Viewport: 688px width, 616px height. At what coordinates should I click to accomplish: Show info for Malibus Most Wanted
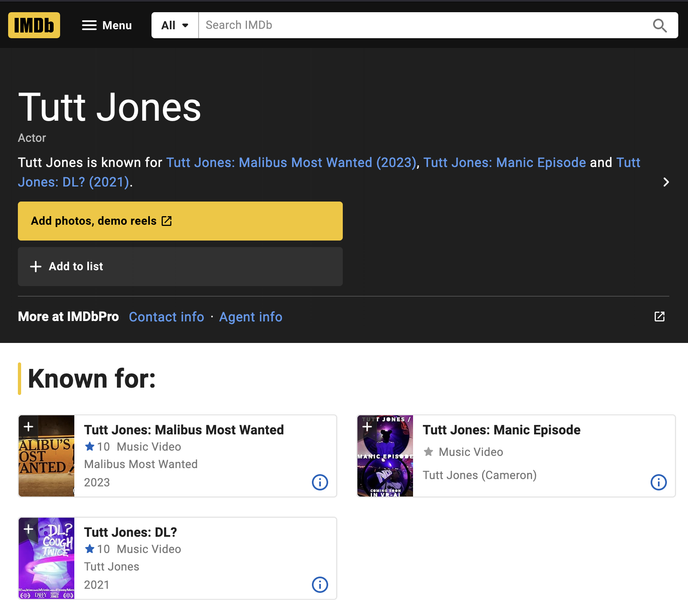320,482
